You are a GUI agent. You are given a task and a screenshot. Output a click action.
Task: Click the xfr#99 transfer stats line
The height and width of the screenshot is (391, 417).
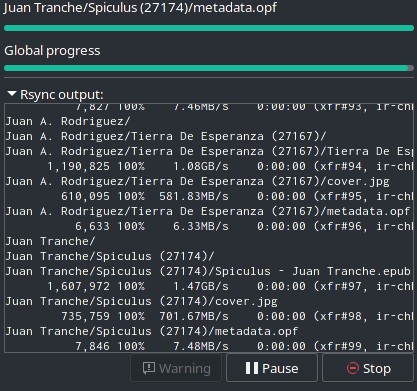coord(209,346)
